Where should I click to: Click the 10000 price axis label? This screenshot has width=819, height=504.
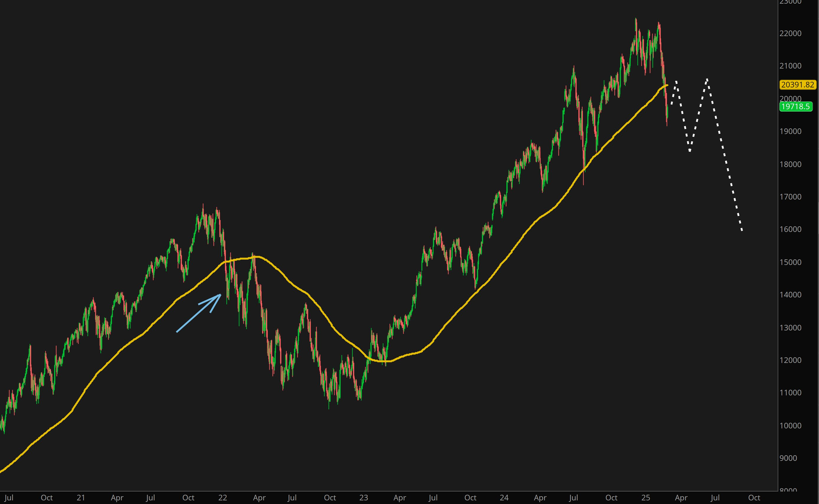[790, 426]
